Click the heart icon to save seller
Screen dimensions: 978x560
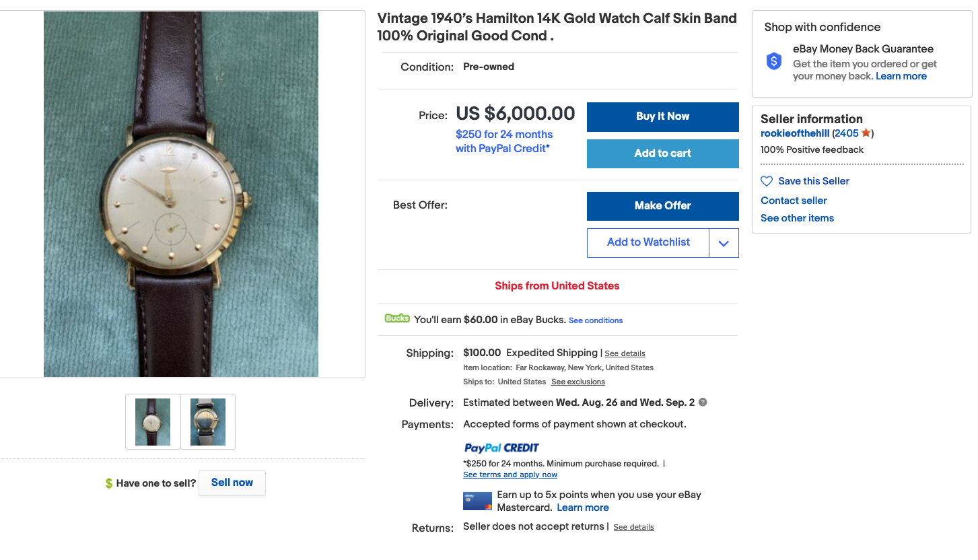point(767,181)
